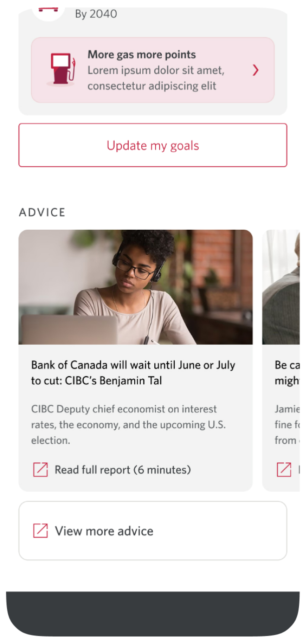
Task: Click the By 2040 goal date text
Action: click(96, 14)
